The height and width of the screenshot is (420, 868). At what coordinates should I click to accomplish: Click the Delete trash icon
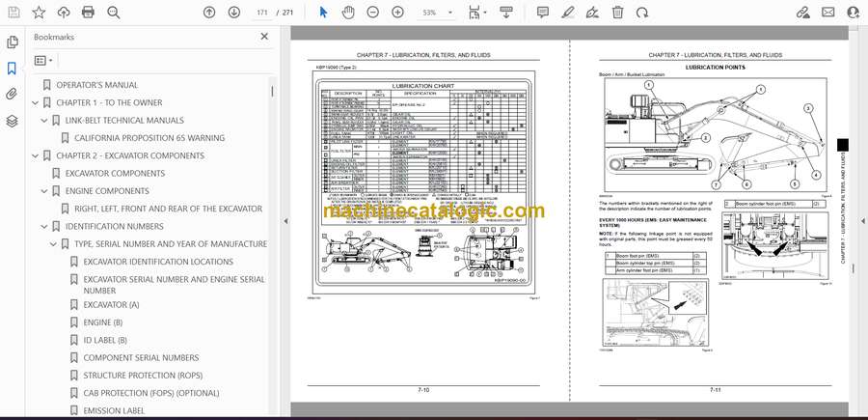tap(617, 13)
